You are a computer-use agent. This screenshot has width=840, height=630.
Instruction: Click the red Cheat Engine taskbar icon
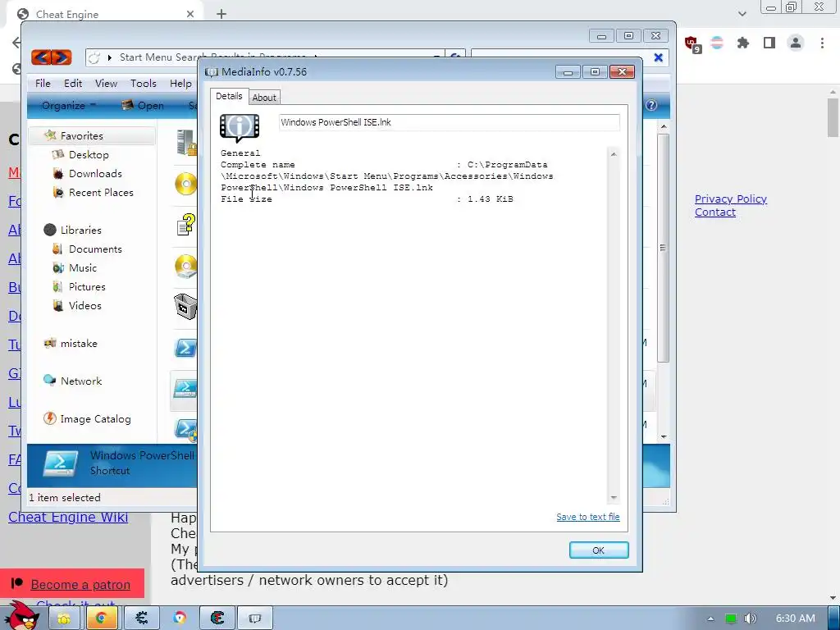pyautogui.click(x=217, y=619)
